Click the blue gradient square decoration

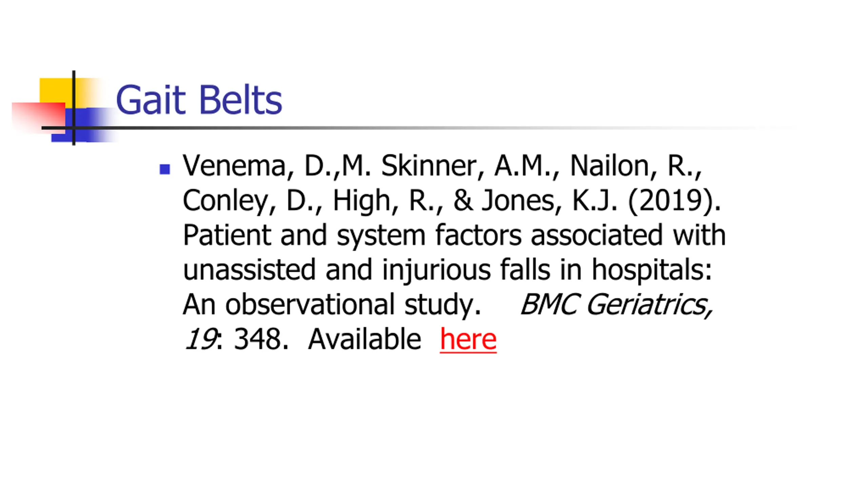pos(85,125)
